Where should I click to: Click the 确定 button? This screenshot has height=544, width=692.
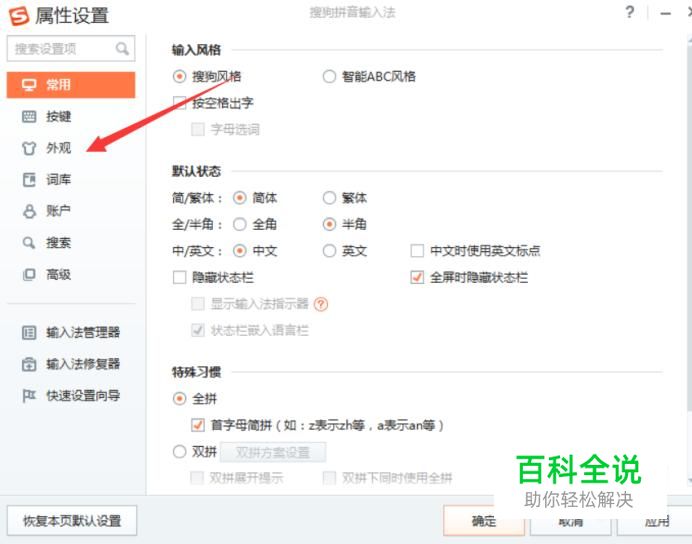click(x=484, y=521)
